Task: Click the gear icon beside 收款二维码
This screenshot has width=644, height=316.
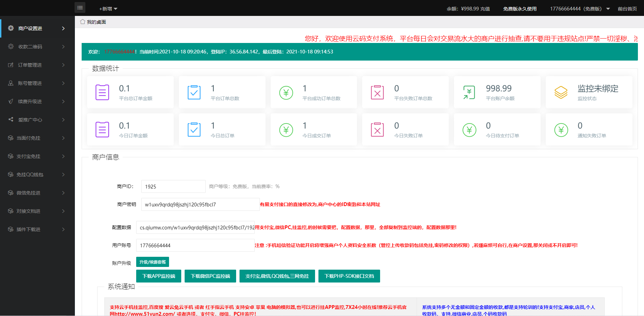Action: coord(11,46)
